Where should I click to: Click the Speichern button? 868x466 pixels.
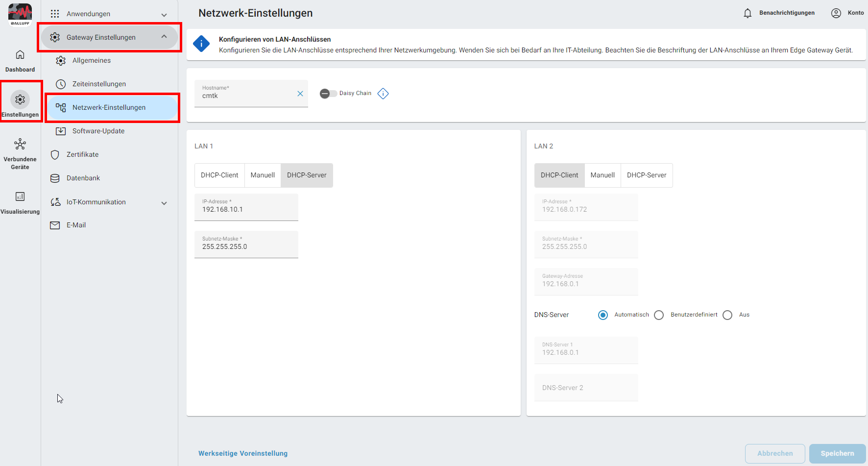click(837, 454)
